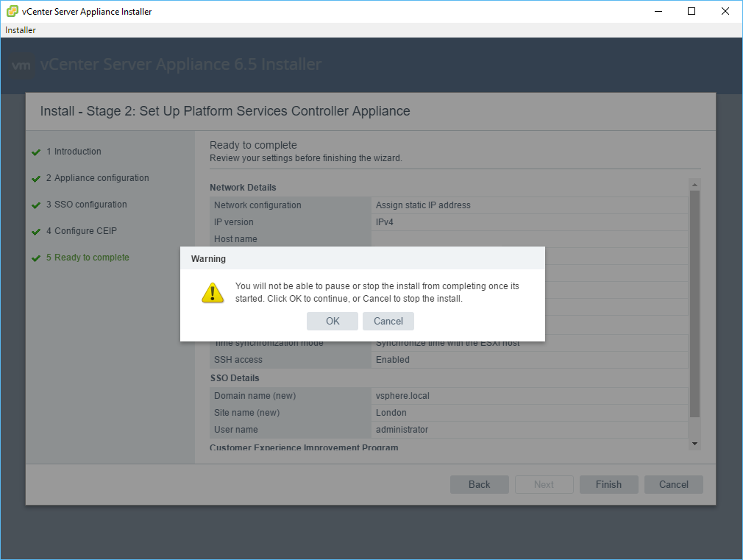743x560 pixels.
Task: Open the Installer menu
Action: tap(21, 30)
